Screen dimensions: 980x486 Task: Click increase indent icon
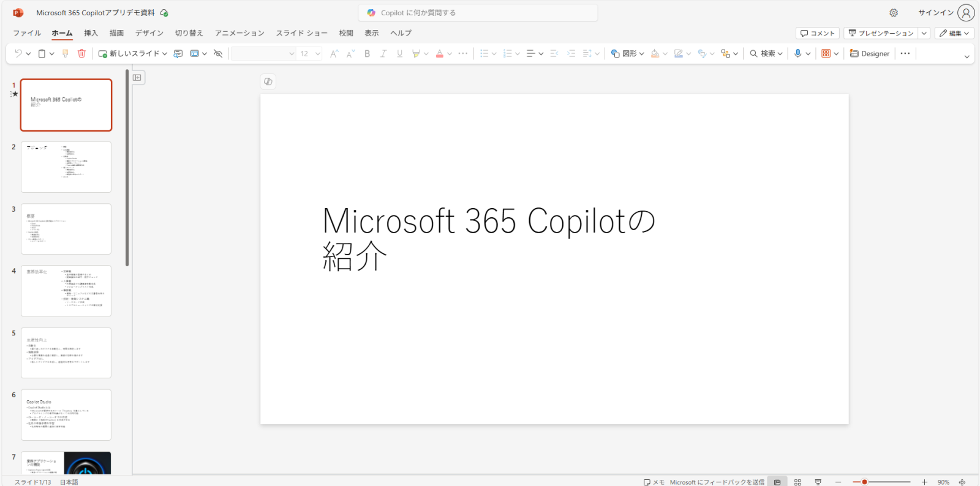(571, 54)
